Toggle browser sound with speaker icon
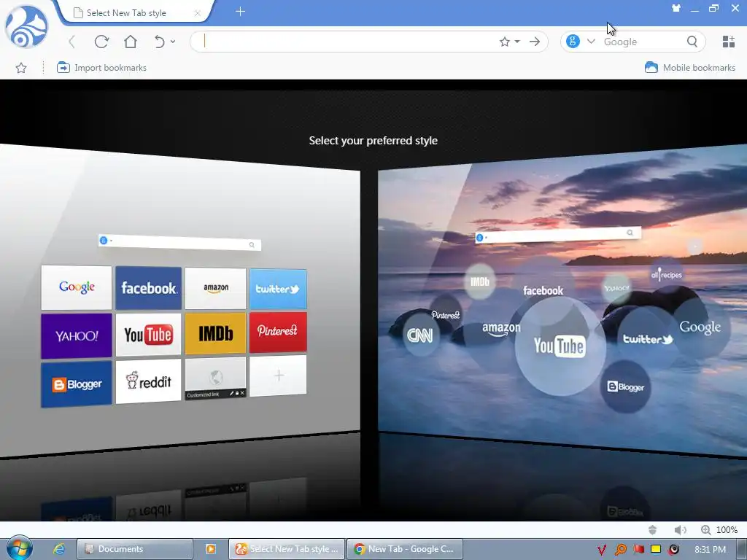747x560 pixels. (681, 529)
